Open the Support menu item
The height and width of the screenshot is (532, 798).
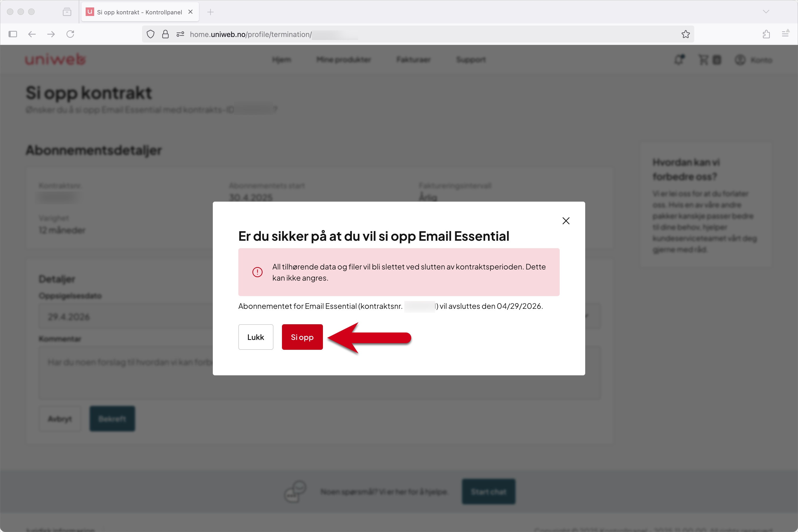[x=471, y=60]
